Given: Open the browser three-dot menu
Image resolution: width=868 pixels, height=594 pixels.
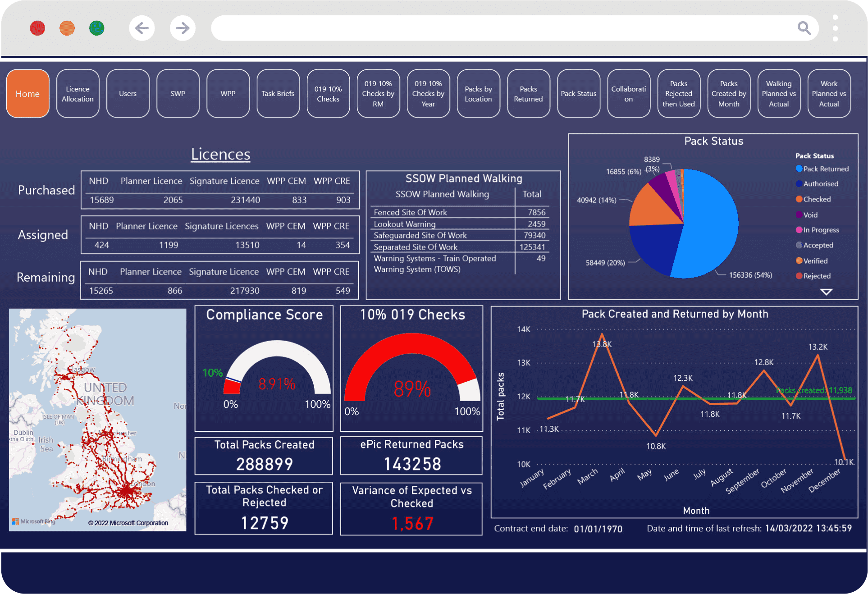Looking at the screenshot, I should click(836, 28).
